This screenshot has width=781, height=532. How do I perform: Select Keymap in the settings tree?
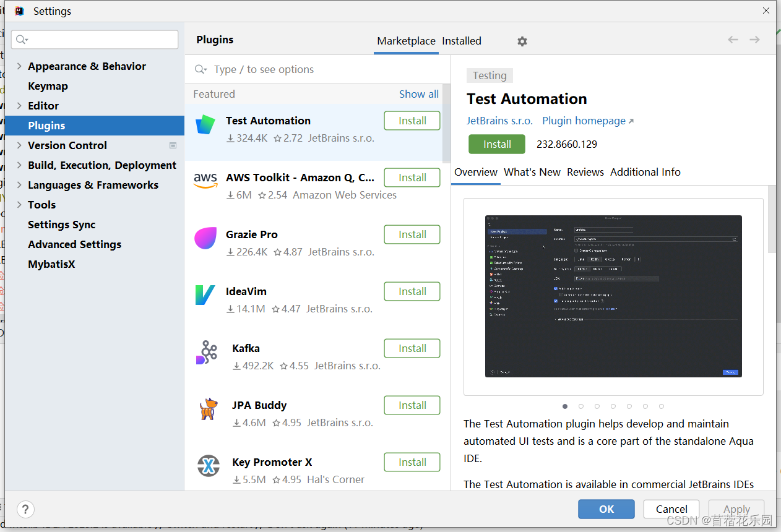(48, 86)
